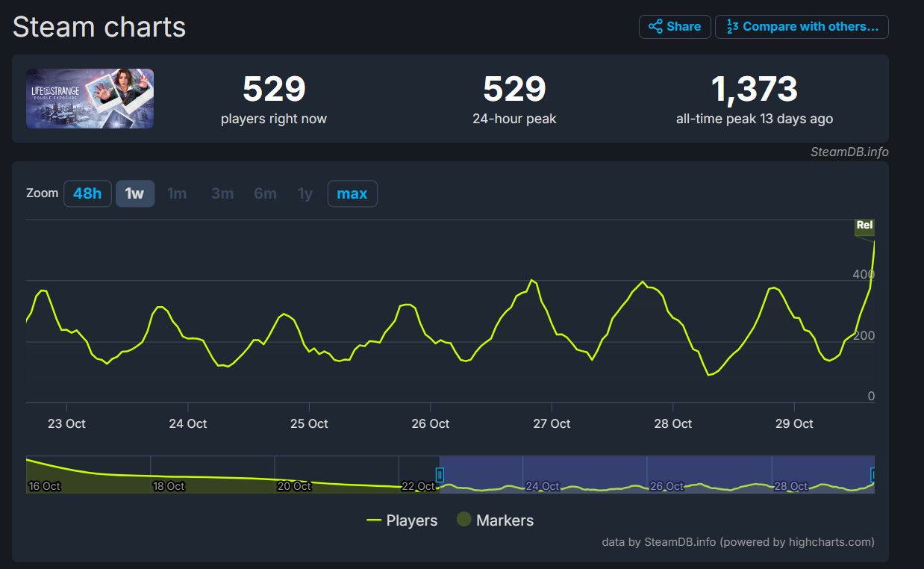Click the Zoom label text
924x569 pixels.
42,193
